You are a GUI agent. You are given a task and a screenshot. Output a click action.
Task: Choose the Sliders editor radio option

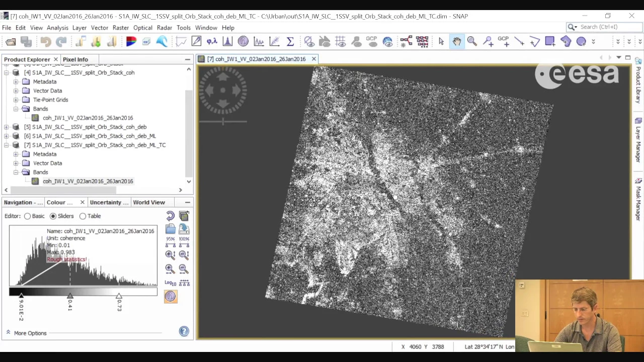[53, 216]
